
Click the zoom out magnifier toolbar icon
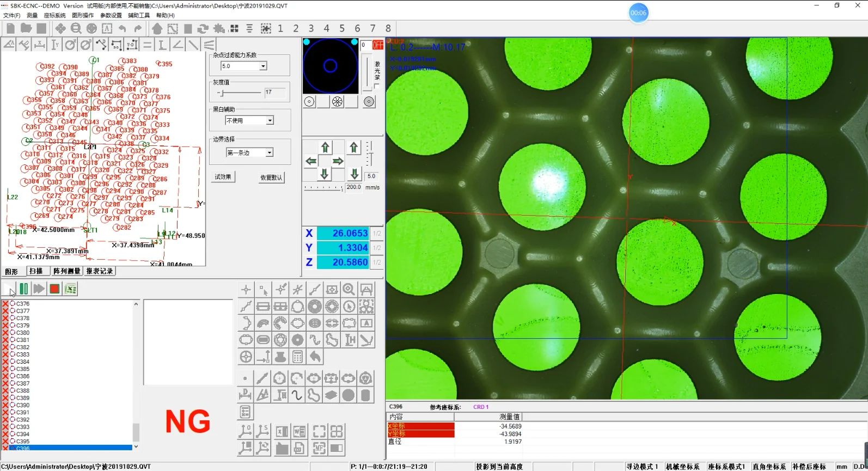[76, 28]
